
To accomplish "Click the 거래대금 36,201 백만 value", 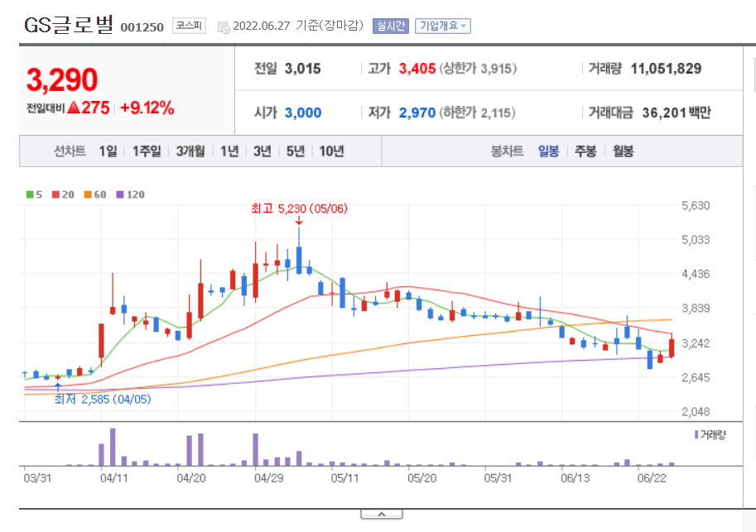I will tap(677, 113).
